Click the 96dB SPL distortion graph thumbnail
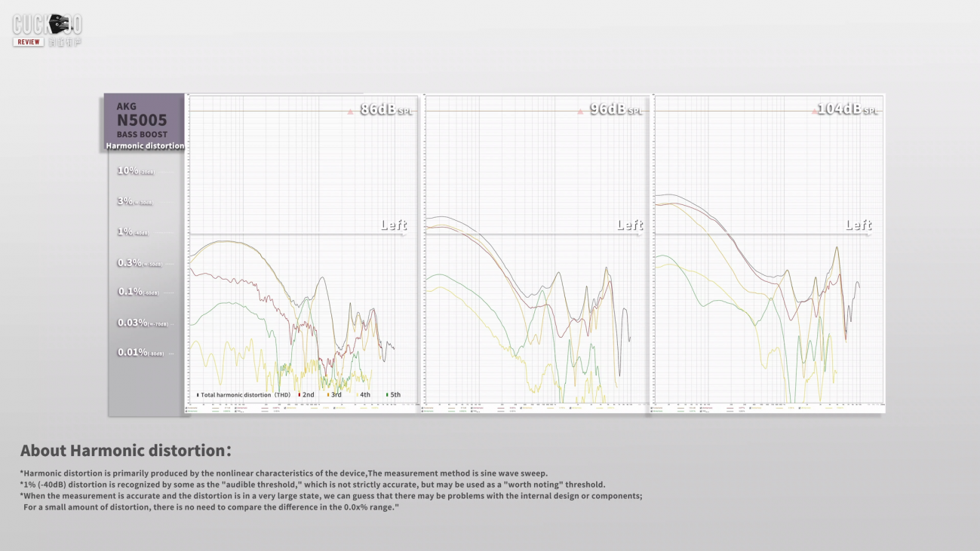This screenshot has width=980, height=551. pyautogui.click(x=535, y=253)
